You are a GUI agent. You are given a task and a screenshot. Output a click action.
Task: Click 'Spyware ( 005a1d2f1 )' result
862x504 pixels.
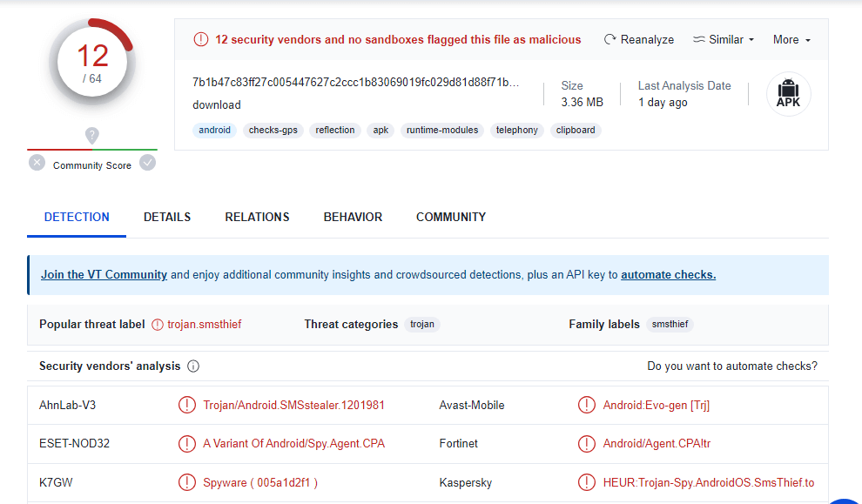tap(260, 482)
